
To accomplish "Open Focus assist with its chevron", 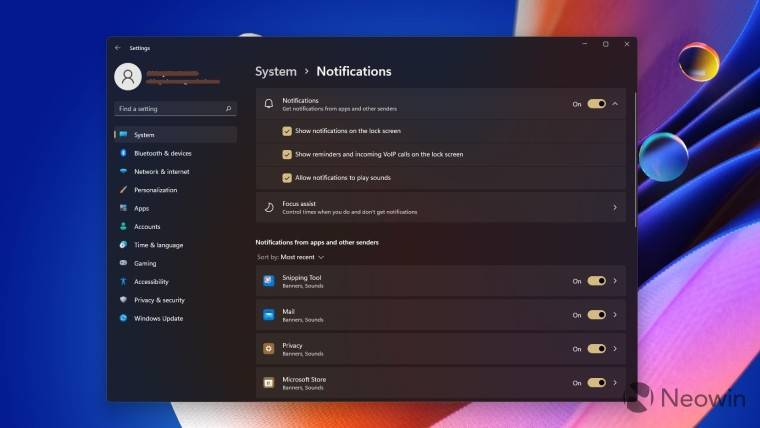I will (x=615, y=207).
